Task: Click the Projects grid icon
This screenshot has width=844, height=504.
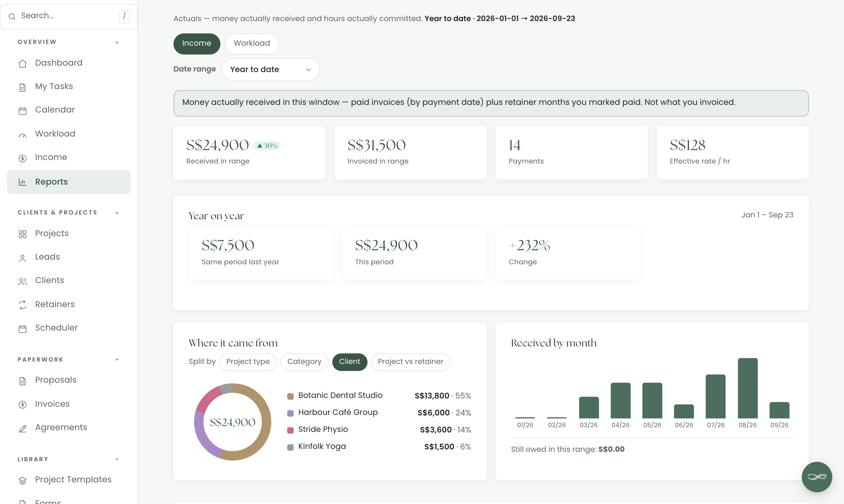Action: [22, 234]
